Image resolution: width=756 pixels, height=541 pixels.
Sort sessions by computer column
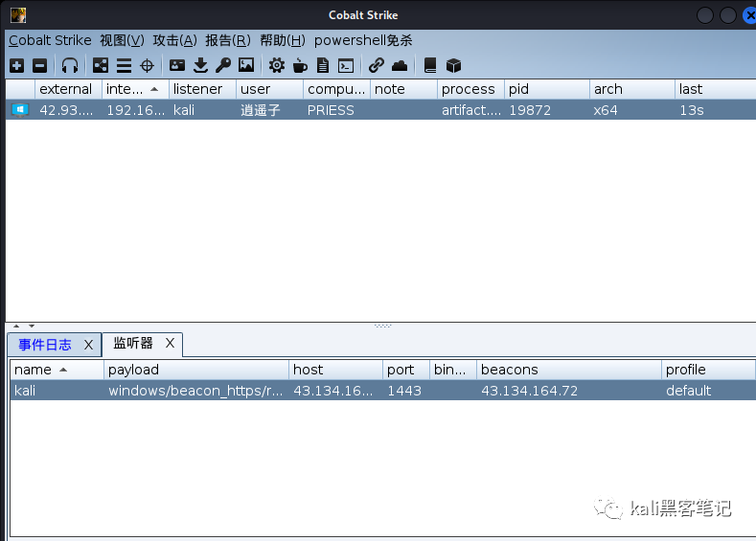(x=336, y=89)
